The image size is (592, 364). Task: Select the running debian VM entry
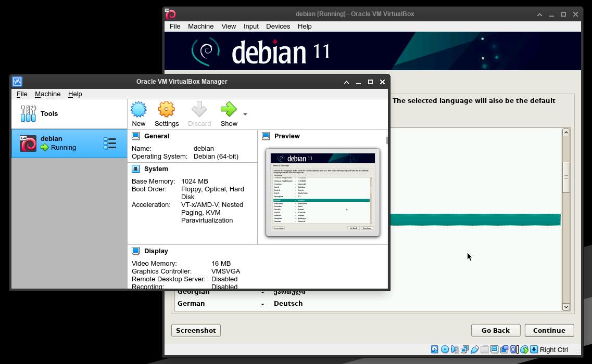(69, 144)
